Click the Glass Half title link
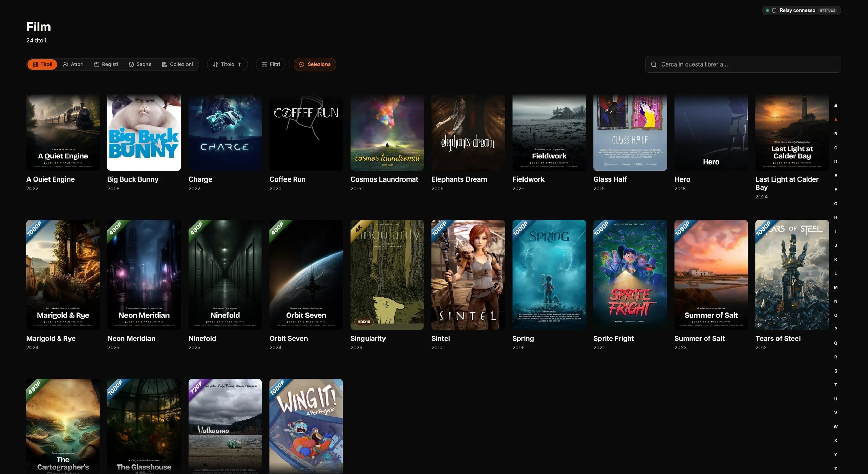 coord(610,179)
